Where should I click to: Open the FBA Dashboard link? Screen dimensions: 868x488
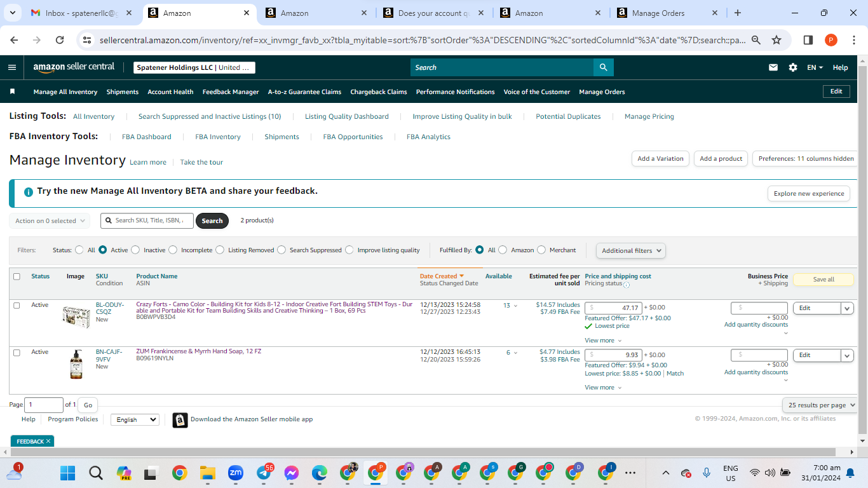147,137
